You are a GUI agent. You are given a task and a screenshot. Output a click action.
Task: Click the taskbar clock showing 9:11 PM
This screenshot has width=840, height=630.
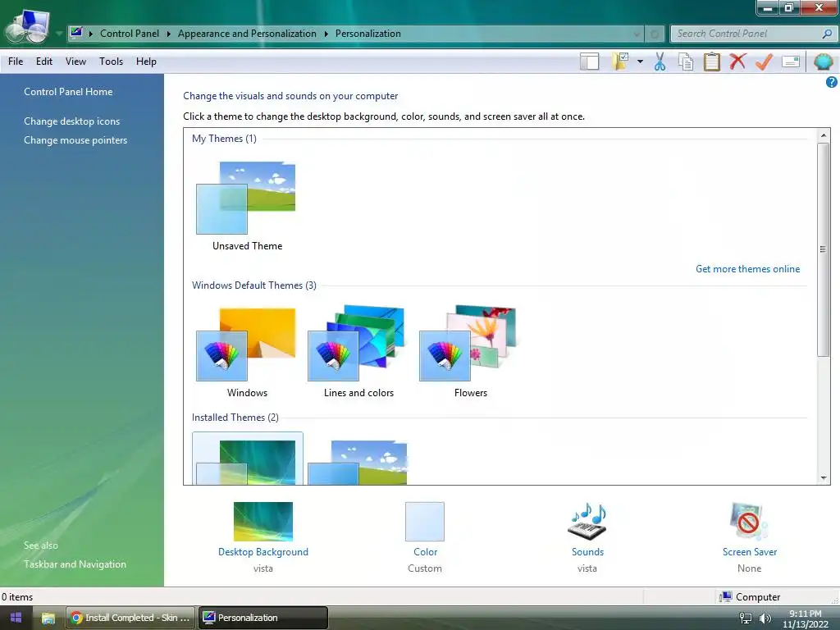pyautogui.click(x=806, y=619)
